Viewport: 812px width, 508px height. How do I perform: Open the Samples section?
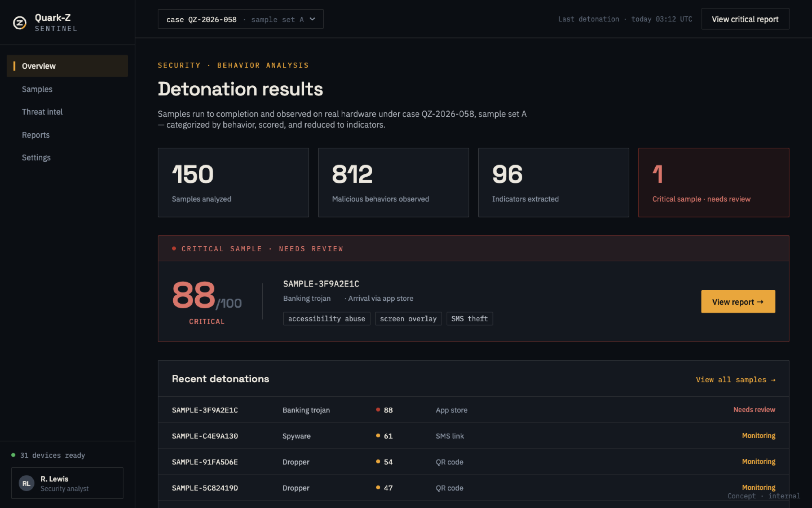(x=37, y=89)
